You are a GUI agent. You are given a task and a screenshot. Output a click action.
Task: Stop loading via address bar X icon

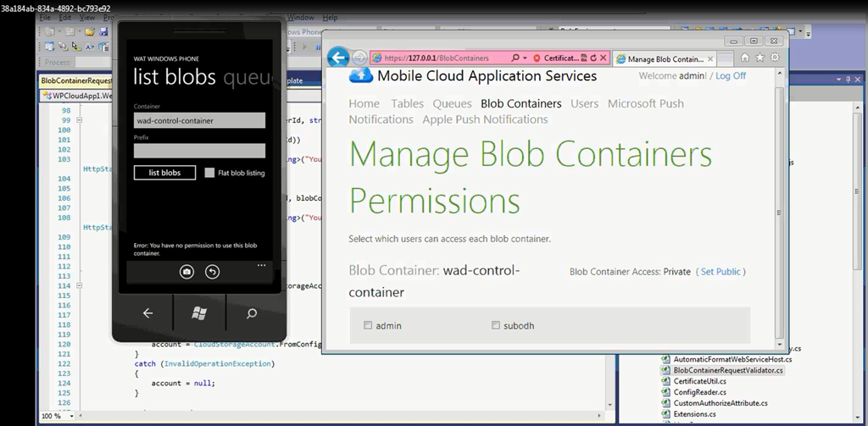point(604,58)
